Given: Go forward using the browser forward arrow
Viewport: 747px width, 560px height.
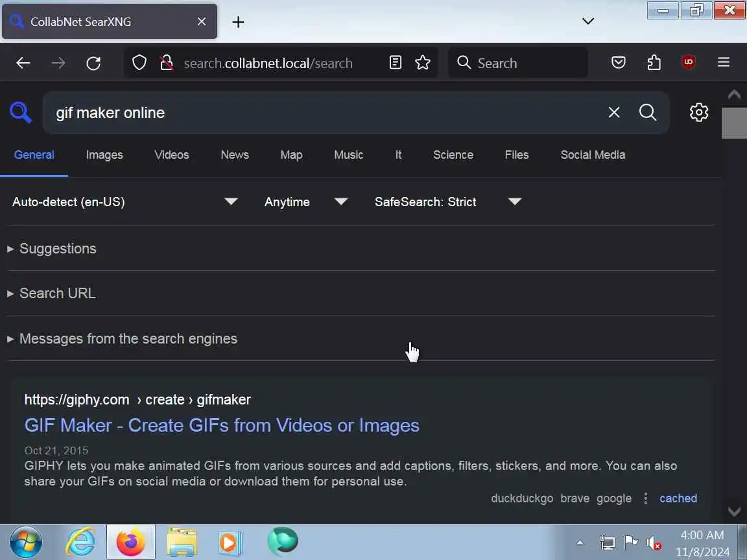Looking at the screenshot, I should [x=58, y=63].
